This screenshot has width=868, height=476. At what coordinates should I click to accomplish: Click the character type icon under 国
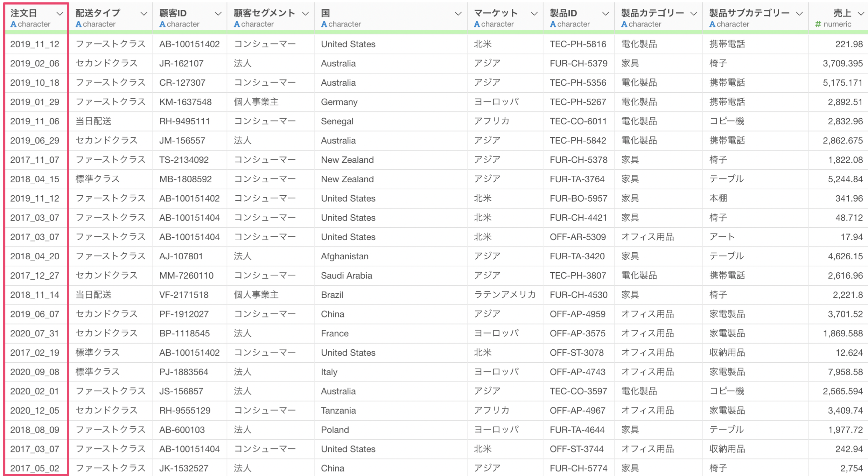324,24
